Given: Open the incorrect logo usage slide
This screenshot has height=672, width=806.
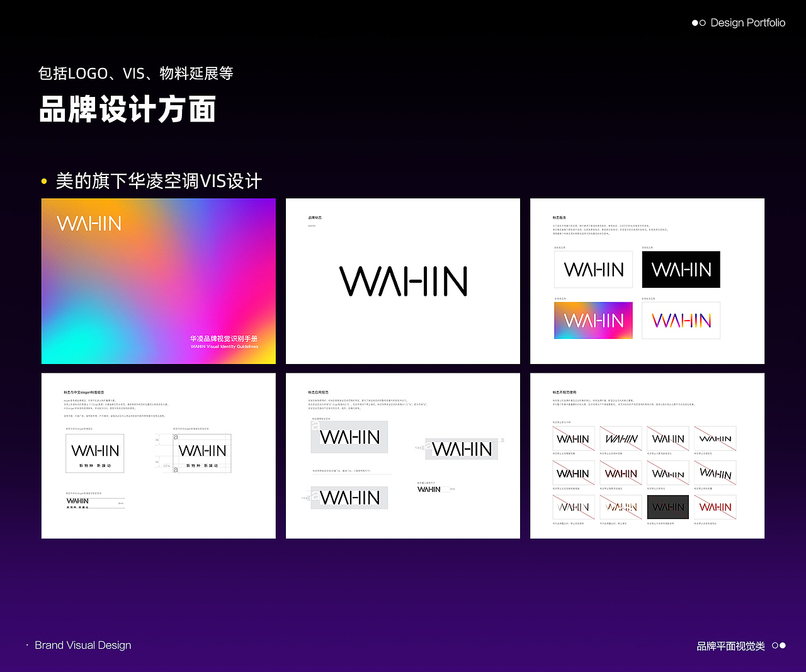Looking at the screenshot, I should 647,456.
